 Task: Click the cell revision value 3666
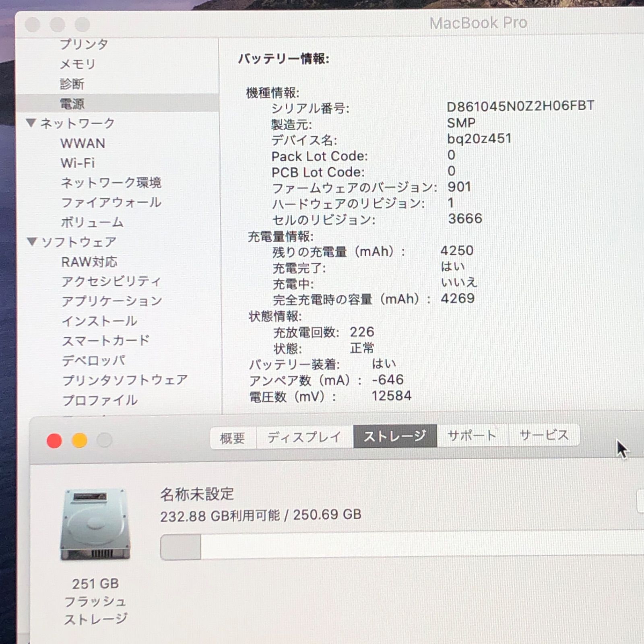(465, 219)
